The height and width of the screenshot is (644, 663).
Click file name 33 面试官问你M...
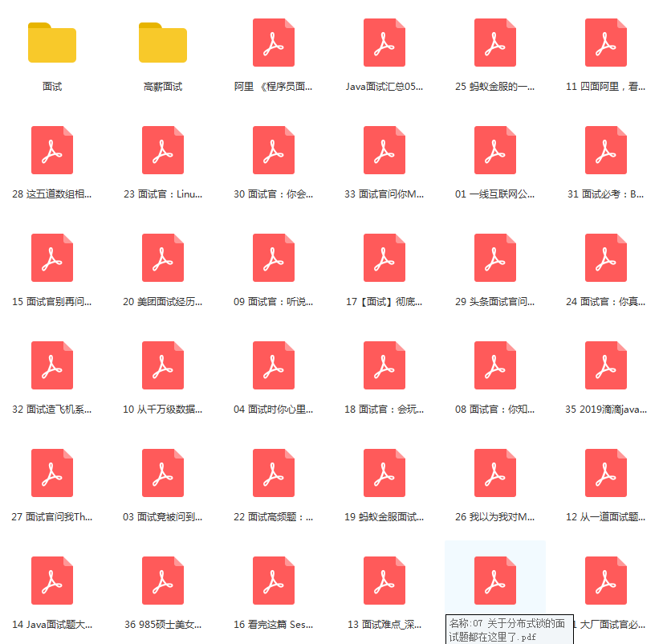click(384, 194)
